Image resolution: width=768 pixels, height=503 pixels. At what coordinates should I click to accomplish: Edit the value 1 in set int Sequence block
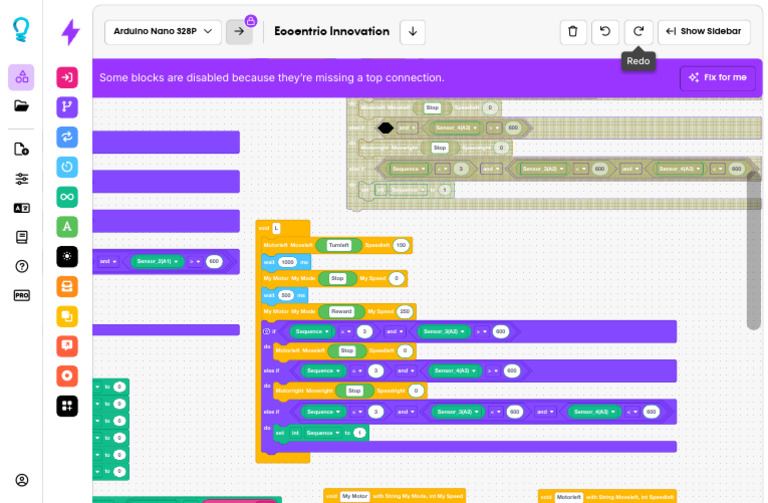(360, 433)
